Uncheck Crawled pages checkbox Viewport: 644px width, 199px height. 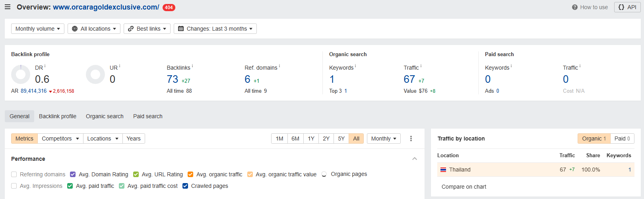pos(185,186)
